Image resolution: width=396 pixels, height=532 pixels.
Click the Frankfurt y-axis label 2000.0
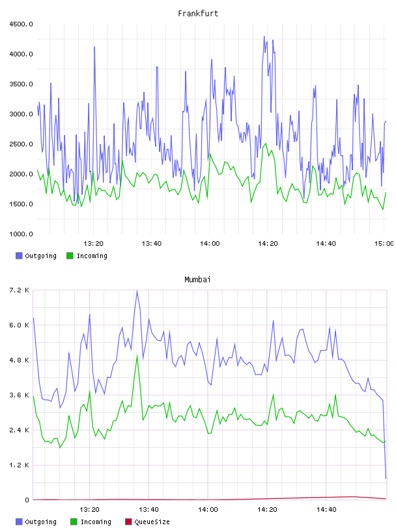pyautogui.click(x=21, y=174)
